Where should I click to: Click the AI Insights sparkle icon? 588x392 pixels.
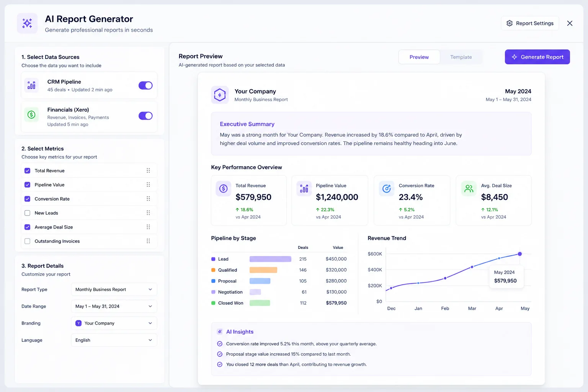(220, 332)
